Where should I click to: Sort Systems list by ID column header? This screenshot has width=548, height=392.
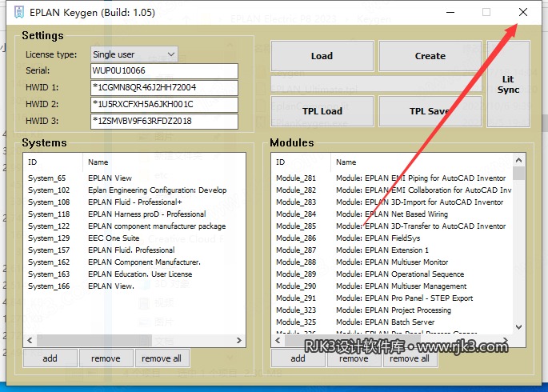[x=53, y=162]
